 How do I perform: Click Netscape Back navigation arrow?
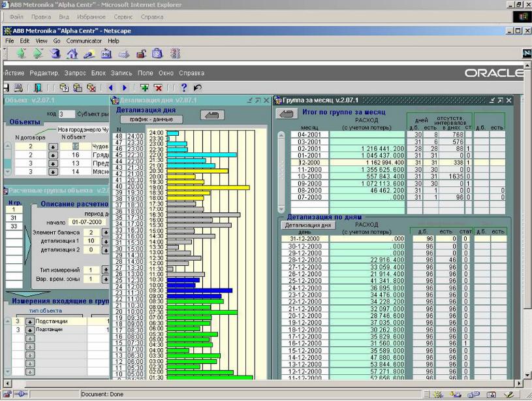(22, 54)
